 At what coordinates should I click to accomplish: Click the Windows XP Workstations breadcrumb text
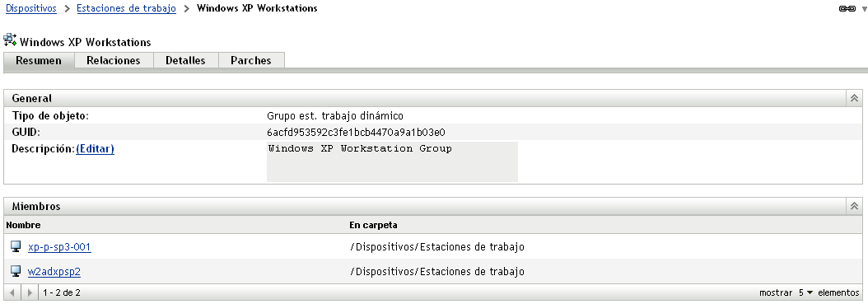point(258,8)
